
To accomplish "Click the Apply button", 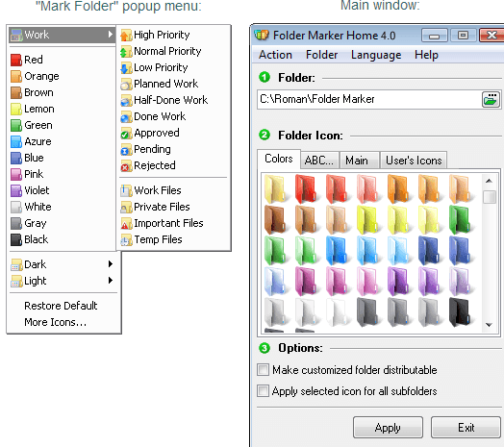I will click(388, 428).
